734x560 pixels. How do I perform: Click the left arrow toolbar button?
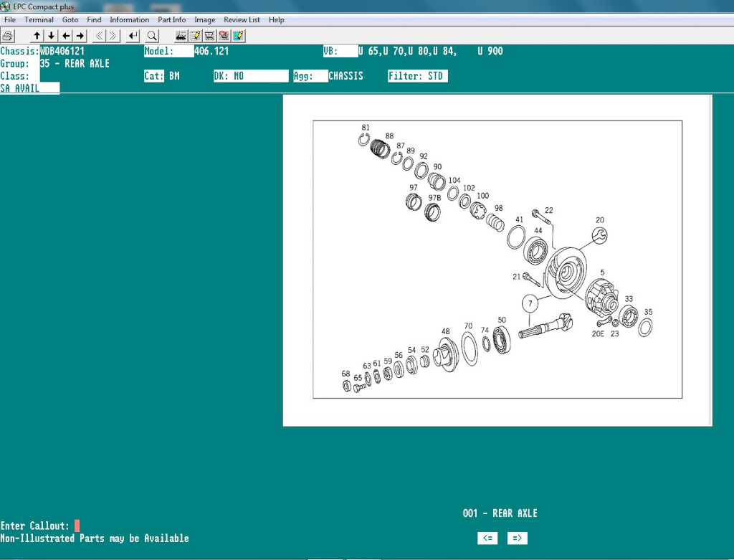66,36
